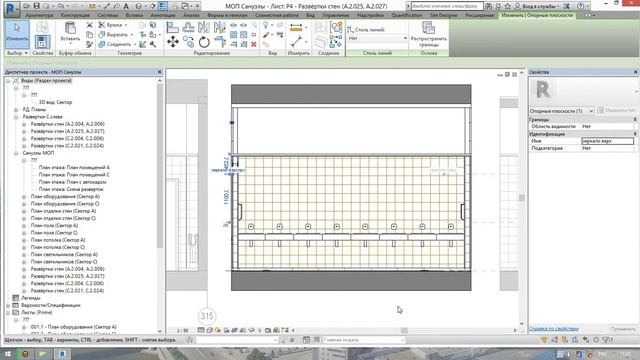Click the Filter icon in status bar
640x360 pixels.
point(607,340)
